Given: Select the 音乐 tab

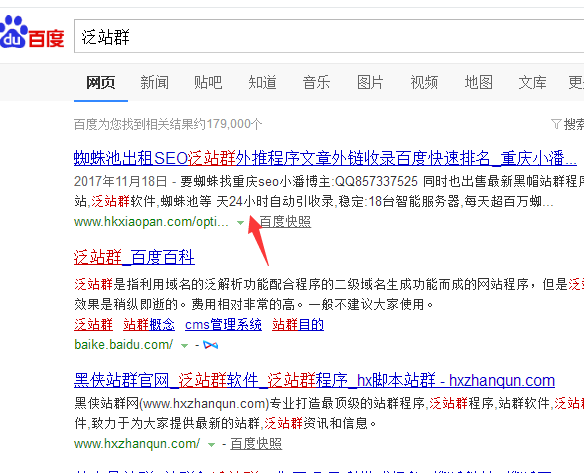Looking at the screenshot, I should tap(316, 82).
